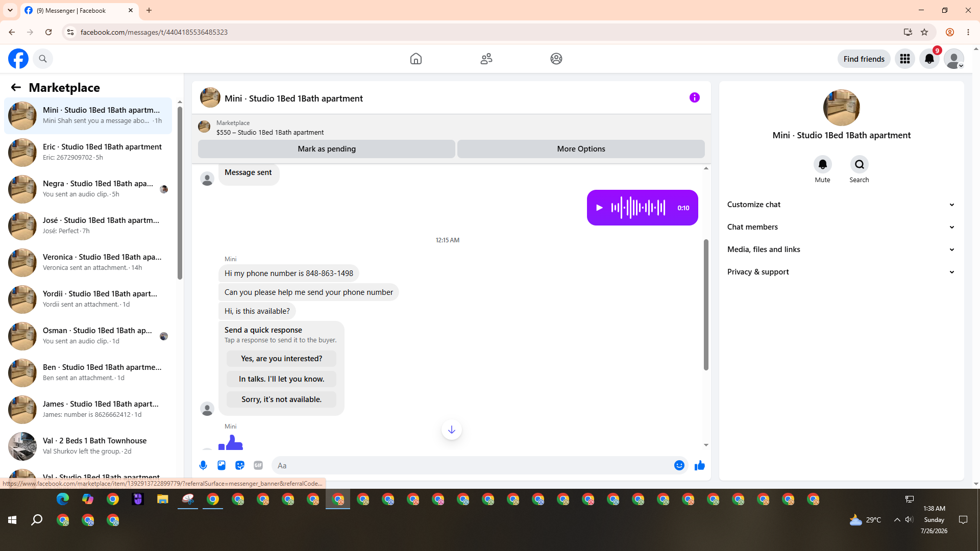Play the 0:10 audio clip
The image size is (980, 551).
coord(599,208)
